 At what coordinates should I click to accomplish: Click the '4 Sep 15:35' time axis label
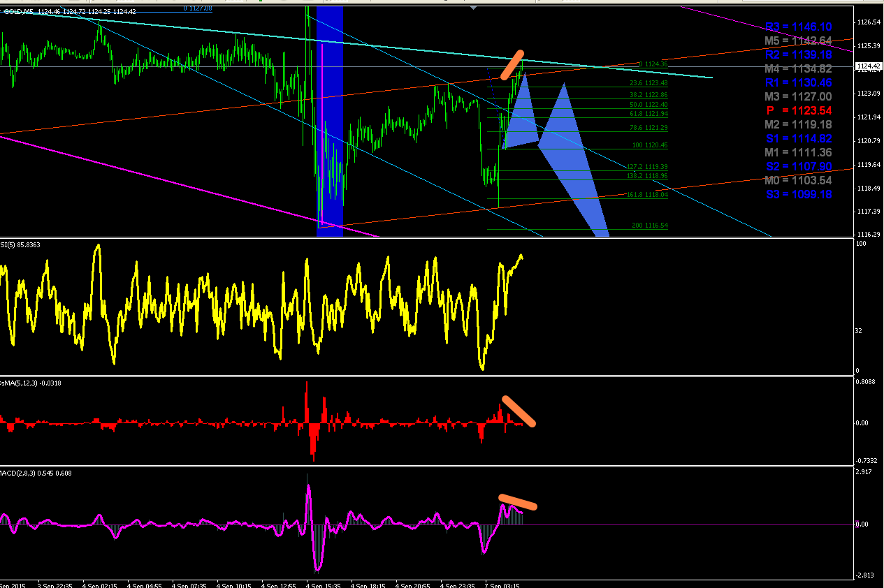[324, 585]
